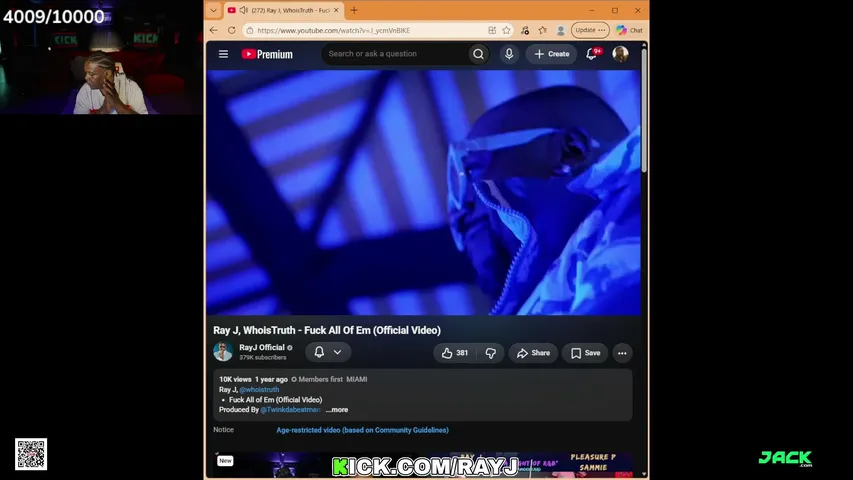Close the Ray J YouTube tab

pos(336,10)
